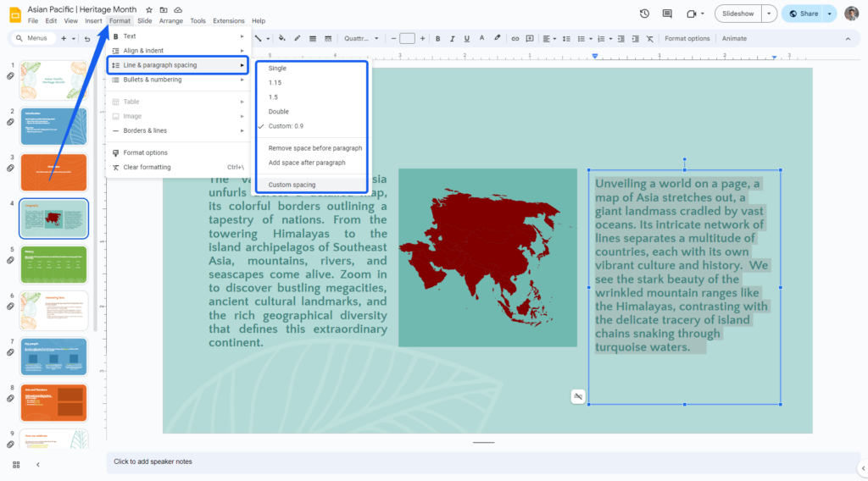The width and height of the screenshot is (868, 481).
Task: Star this presentation
Action: (x=149, y=9)
